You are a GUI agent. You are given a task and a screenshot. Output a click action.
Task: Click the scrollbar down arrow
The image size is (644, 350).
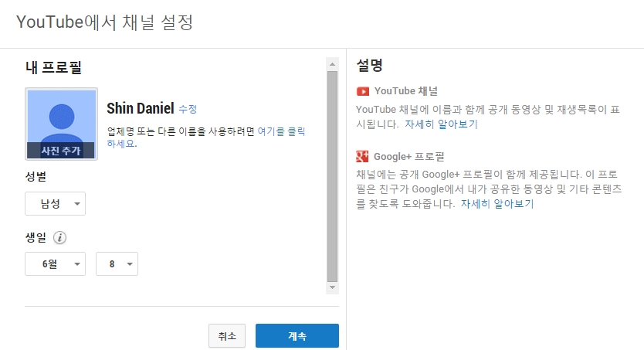click(x=333, y=287)
